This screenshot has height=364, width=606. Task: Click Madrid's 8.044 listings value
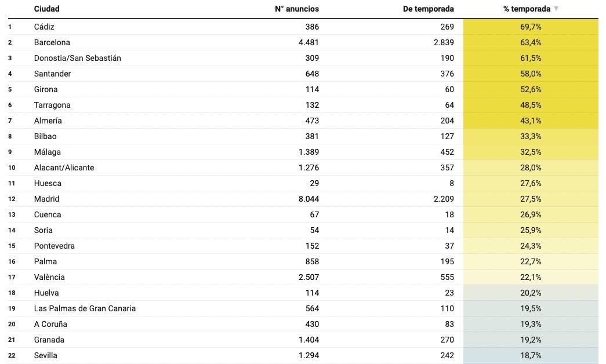pyautogui.click(x=309, y=199)
